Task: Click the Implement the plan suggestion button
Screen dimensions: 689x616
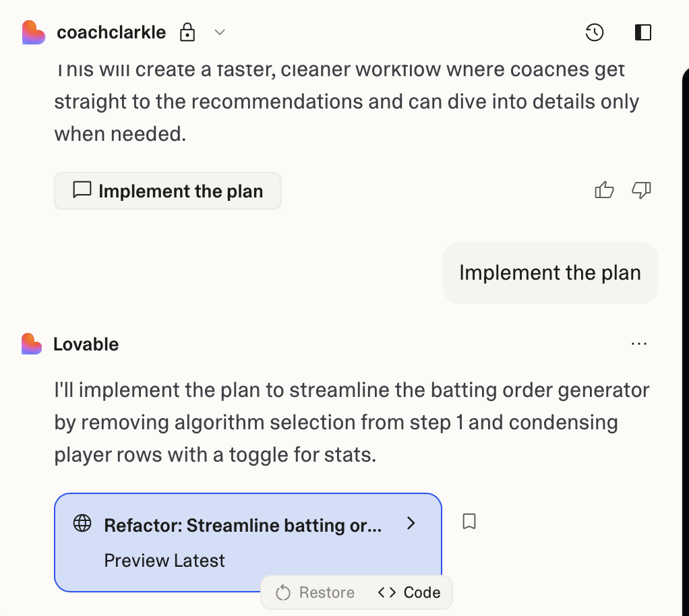Action: pos(167,191)
